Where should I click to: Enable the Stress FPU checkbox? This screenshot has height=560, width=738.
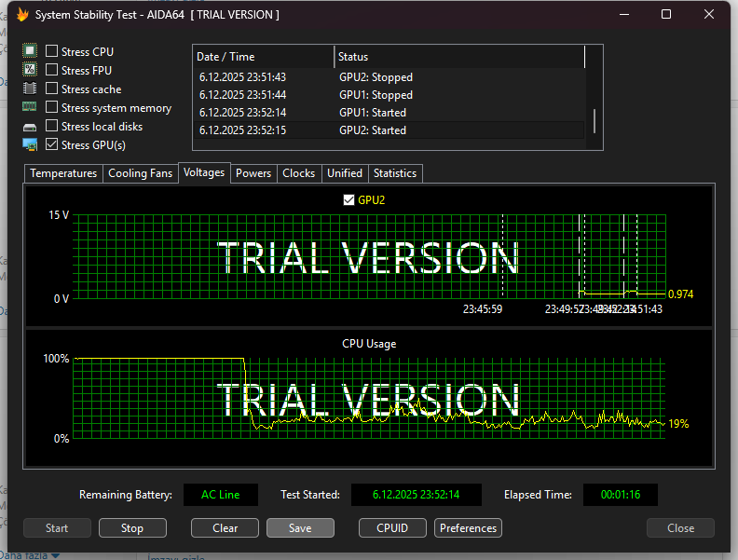point(52,70)
